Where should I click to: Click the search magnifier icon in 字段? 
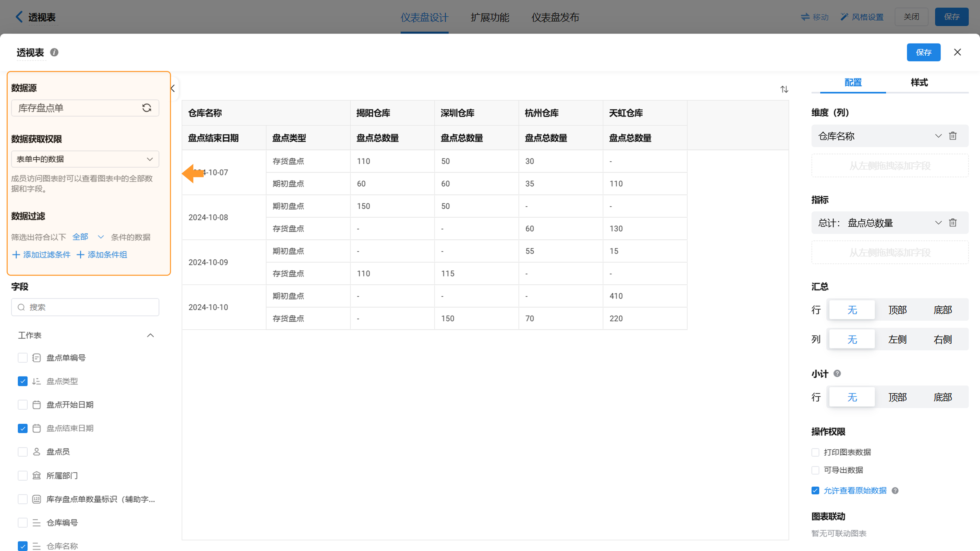[x=21, y=307]
